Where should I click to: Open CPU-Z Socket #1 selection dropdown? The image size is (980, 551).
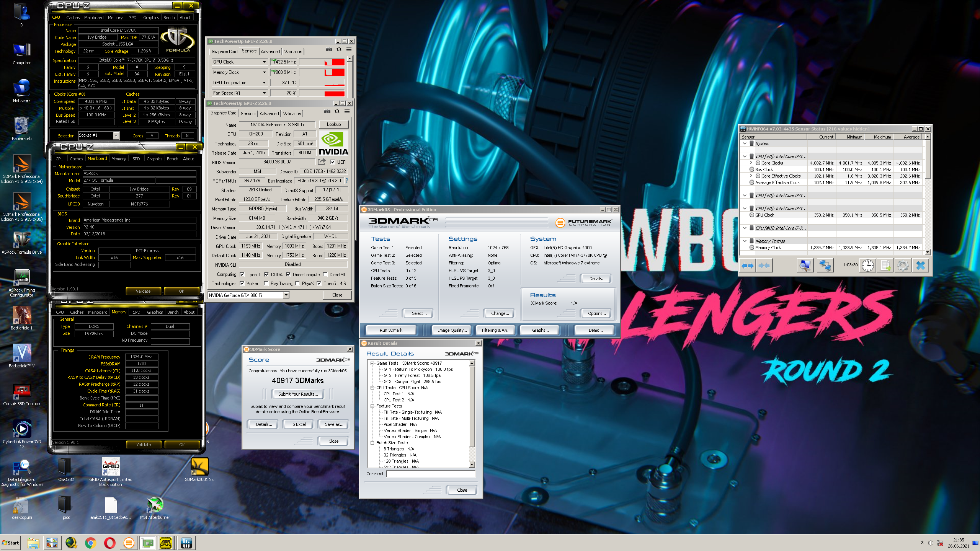[116, 135]
